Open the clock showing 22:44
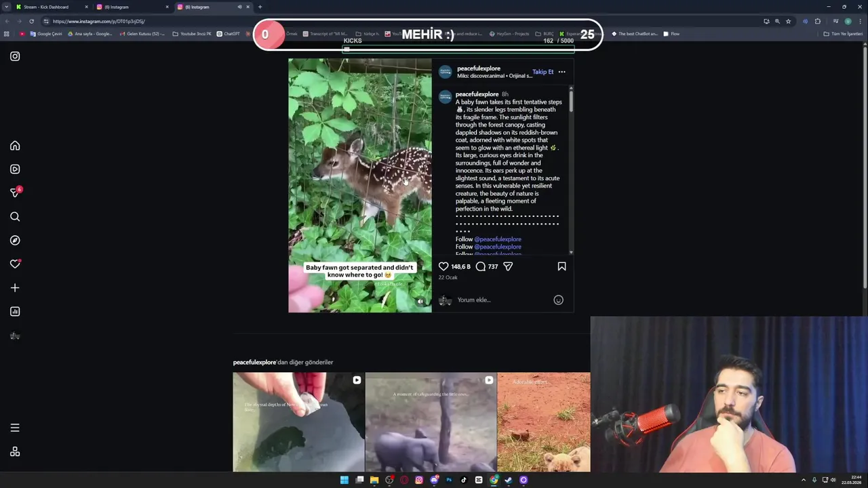 (852, 480)
